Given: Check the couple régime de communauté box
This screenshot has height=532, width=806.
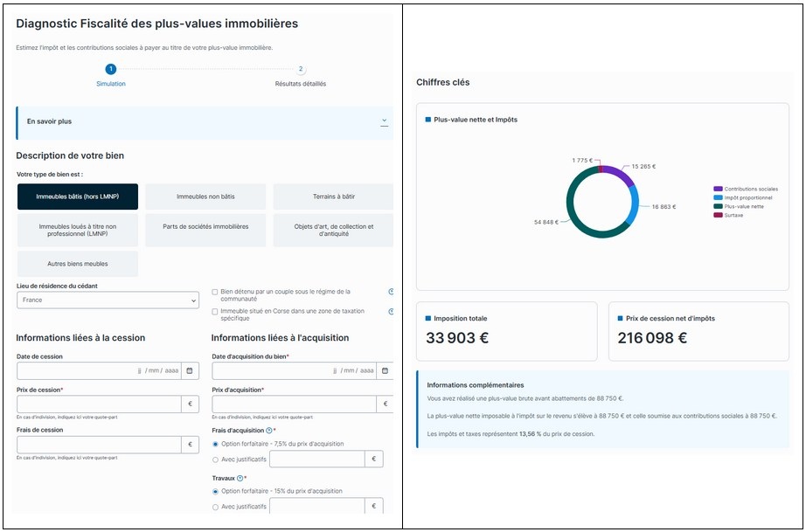Looking at the screenshot, I should coord(216,292).
